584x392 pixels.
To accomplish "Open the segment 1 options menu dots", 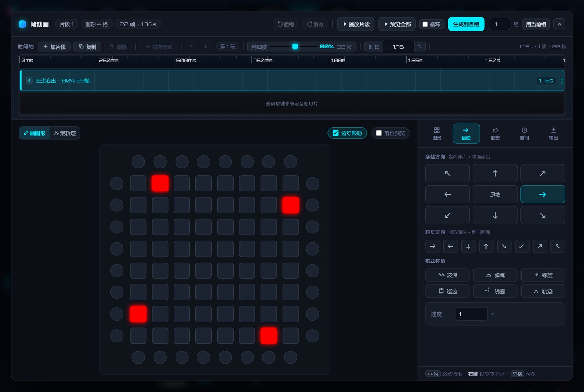I will (562, 81).
